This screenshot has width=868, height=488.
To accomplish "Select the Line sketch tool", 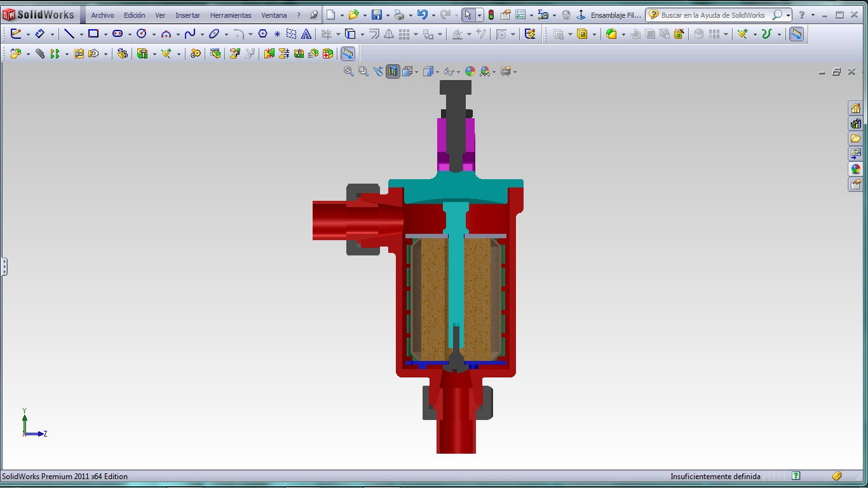I will pos(69,34).
